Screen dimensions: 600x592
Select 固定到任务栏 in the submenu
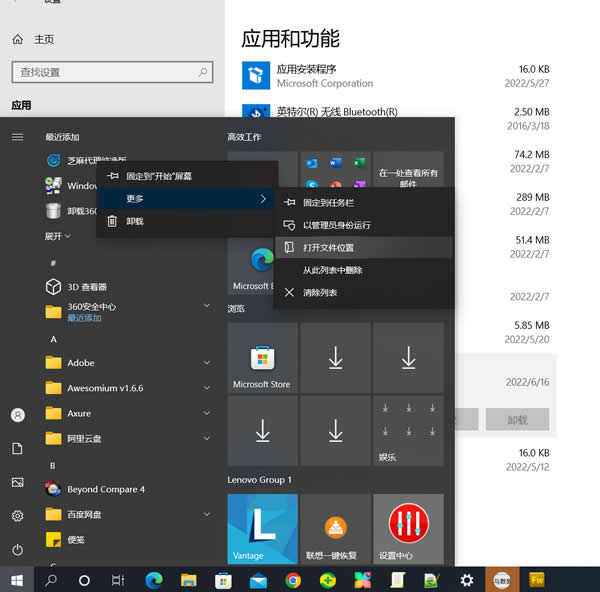[364, 202]
